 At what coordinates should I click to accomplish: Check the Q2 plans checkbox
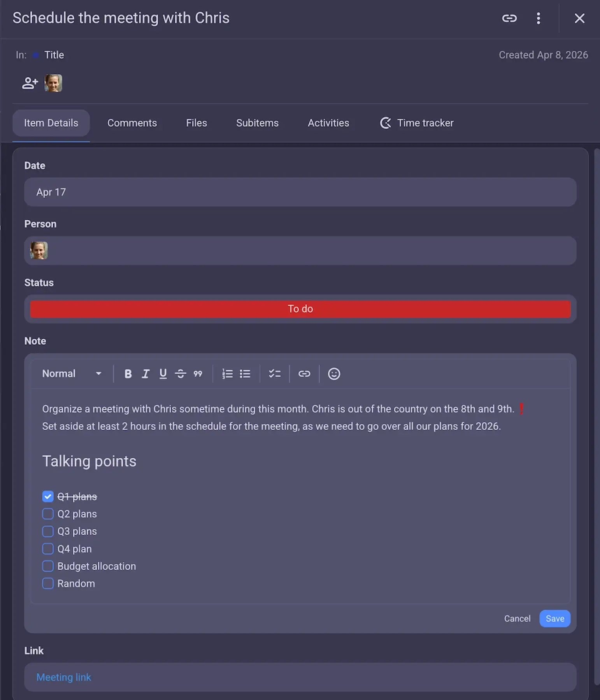(47, 514)
